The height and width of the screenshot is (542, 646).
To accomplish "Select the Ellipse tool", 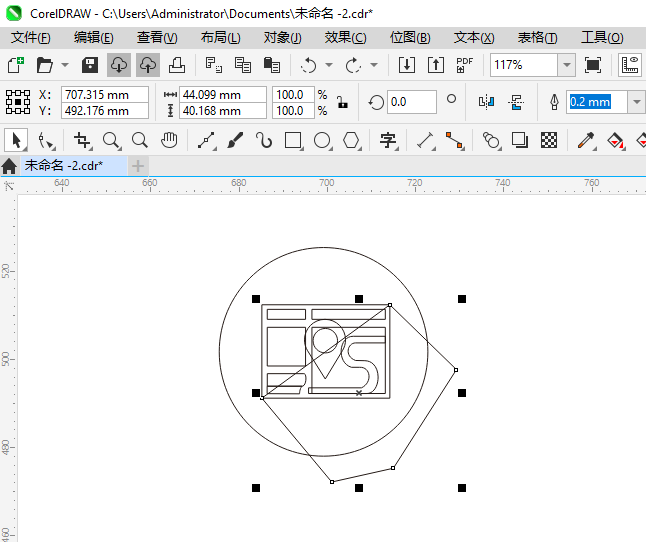I will pos(322,140).
